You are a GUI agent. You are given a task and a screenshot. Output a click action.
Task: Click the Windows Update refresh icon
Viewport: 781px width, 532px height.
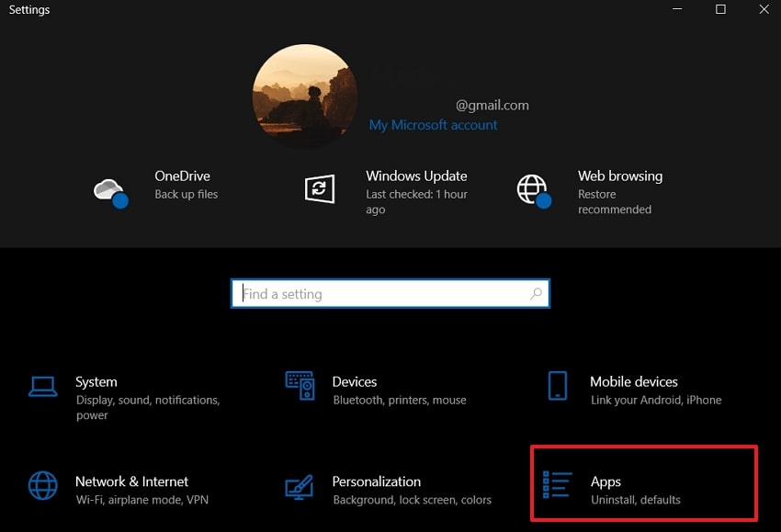click(320, 188)
